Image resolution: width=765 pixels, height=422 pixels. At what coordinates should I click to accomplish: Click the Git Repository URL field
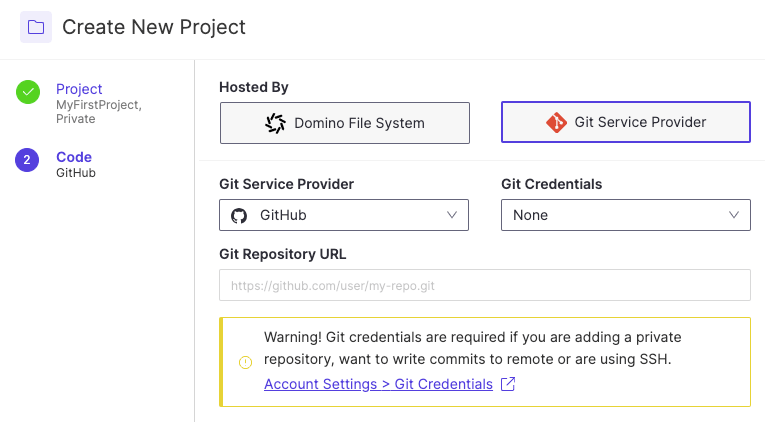pos(485,285)
